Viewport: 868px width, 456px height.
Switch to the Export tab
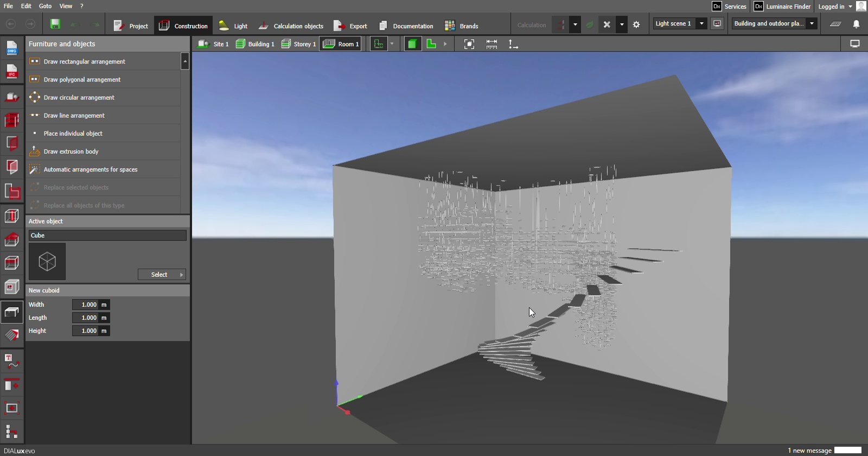[x=350, y=26]
